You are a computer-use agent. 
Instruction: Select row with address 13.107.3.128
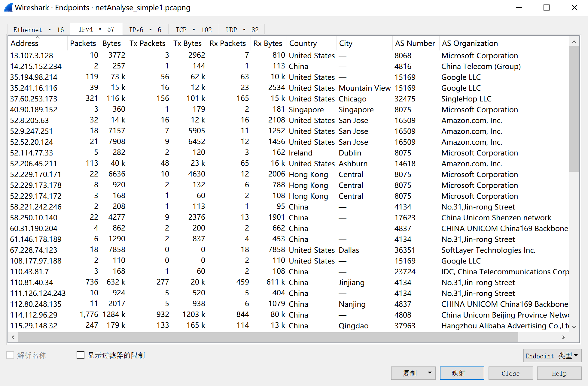288,56
